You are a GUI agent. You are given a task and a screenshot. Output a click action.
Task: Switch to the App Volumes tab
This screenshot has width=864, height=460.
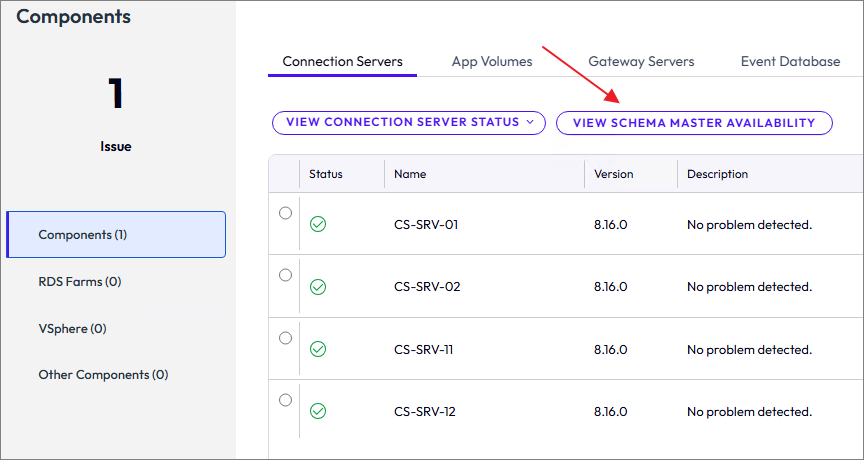pyautogui.click(x=492, y=62)
